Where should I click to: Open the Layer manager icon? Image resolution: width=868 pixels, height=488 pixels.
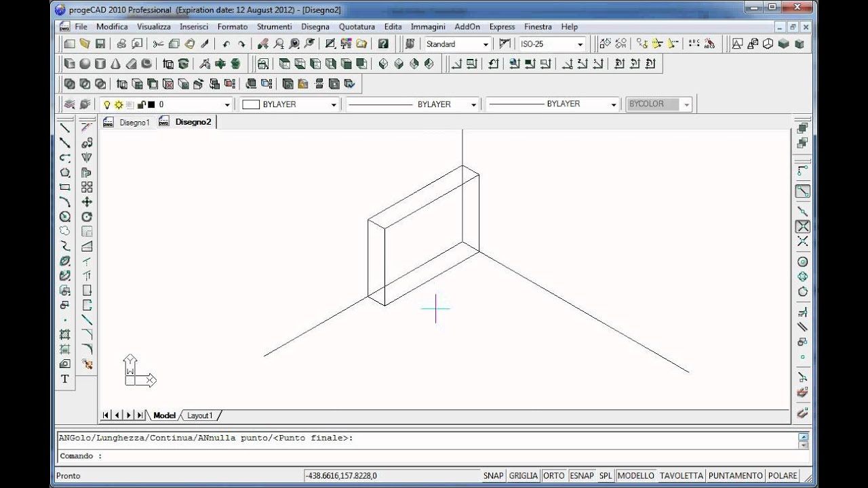click(x=69, y=104)
